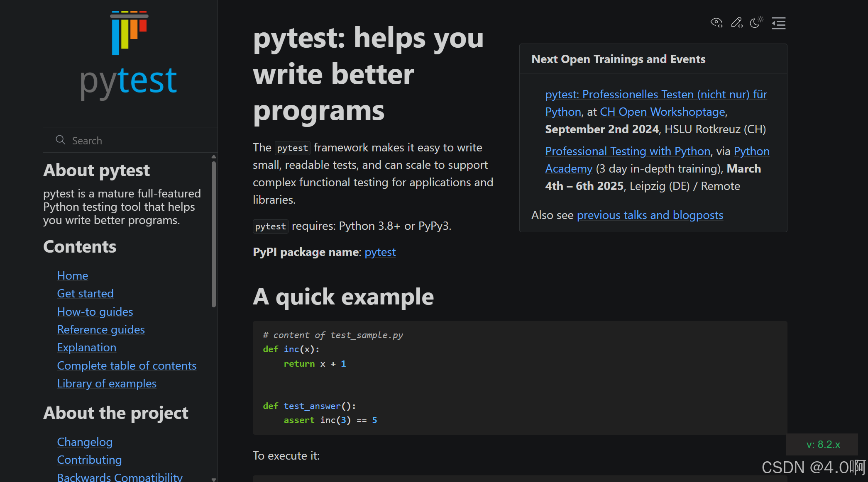The image size is (868, 482).
Task: Toggle the dark/light theme moon icon
Action: [x=757, y=22]
